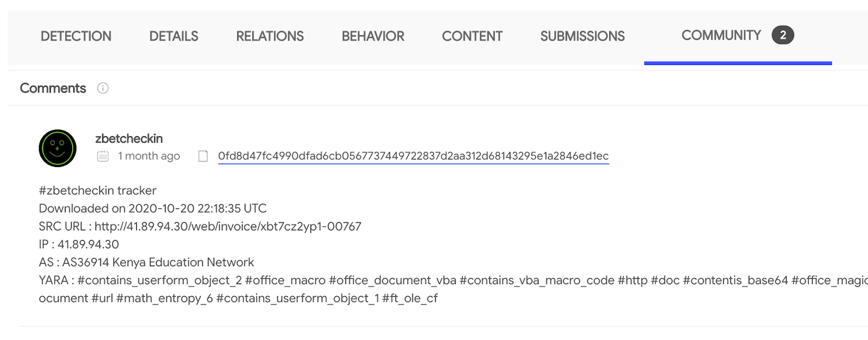
Task: Open the CONTENT tab
Action: pos(472,36)
